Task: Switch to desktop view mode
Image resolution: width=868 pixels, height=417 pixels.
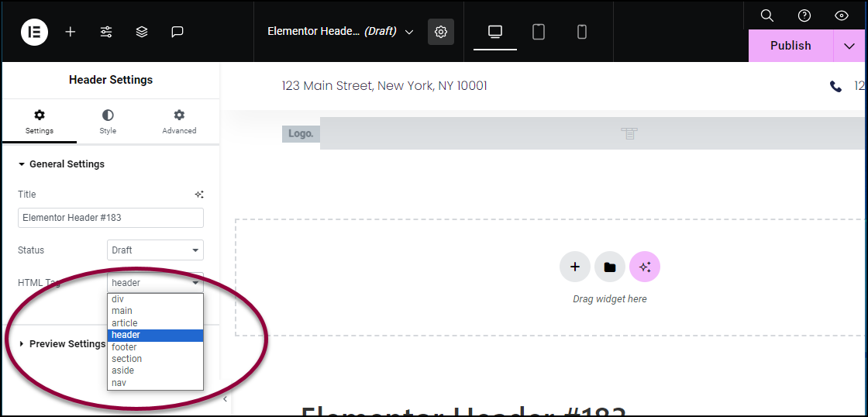Action: tap(495, 32)
